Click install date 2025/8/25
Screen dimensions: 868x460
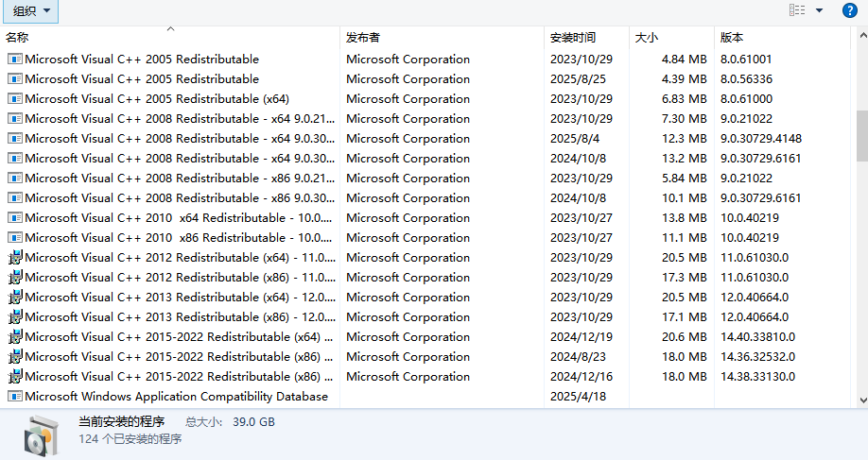coord(578,79)
